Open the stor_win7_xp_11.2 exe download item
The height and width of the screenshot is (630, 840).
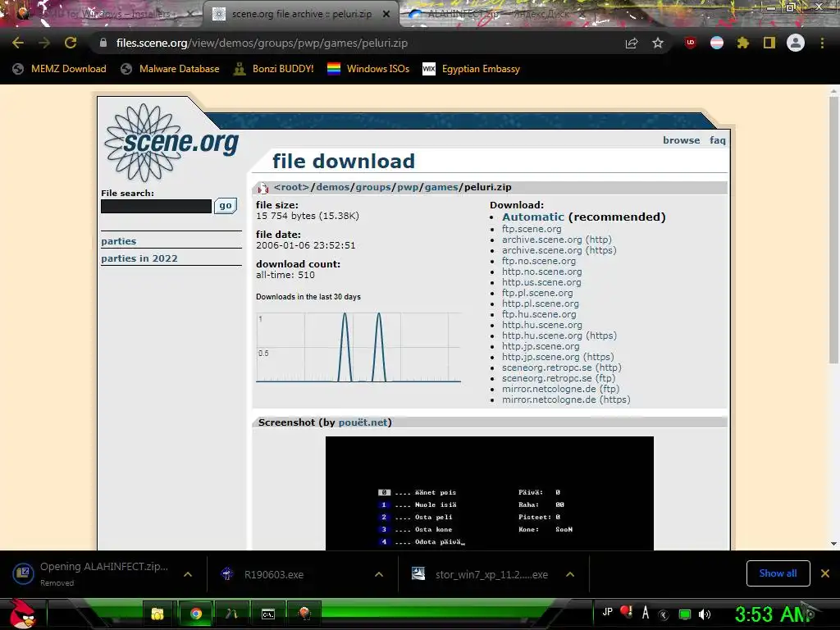480,574
